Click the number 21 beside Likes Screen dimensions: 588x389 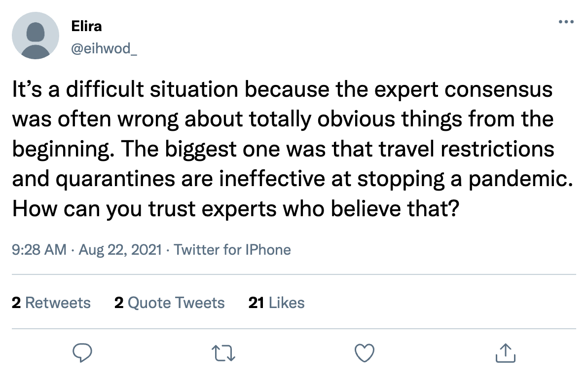[x=256, y=303]
